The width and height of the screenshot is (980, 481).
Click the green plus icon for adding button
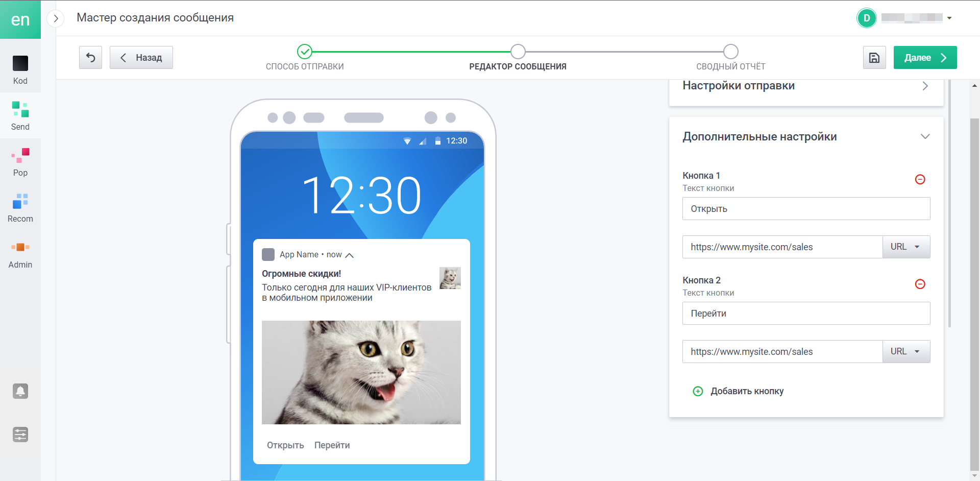[698, 391]
